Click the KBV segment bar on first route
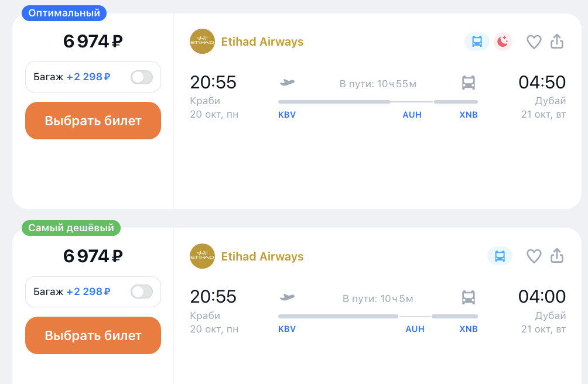This screenshot has width=588, height=384. click(334, 102)
